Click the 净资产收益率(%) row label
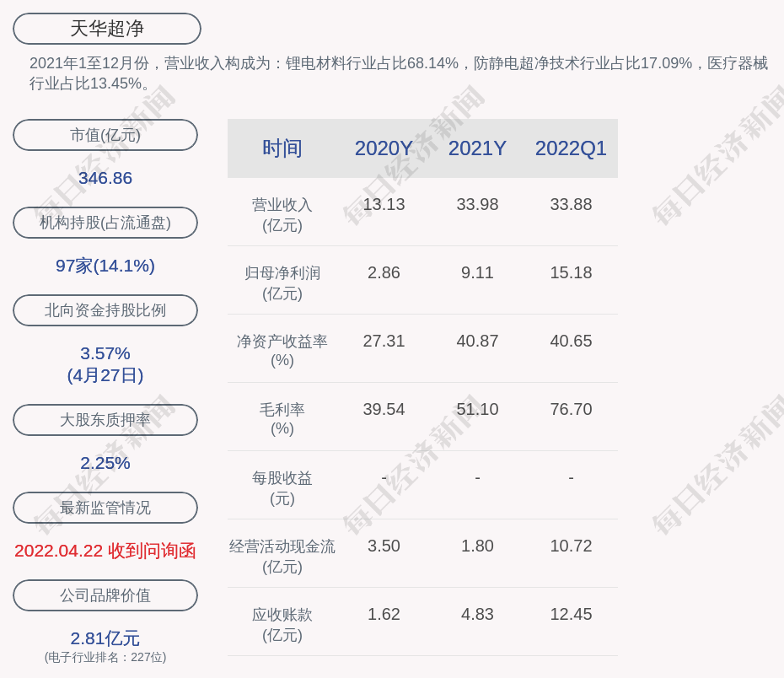Image resolution: width=784 pixels, height=678 pixels. [x=282, y=351]
